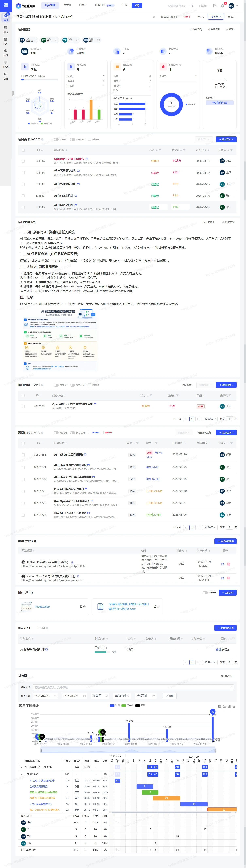Viewport: 246px width, 868px height.
Task: Click the 任务人员 selection input field
Action: [133, 687]
